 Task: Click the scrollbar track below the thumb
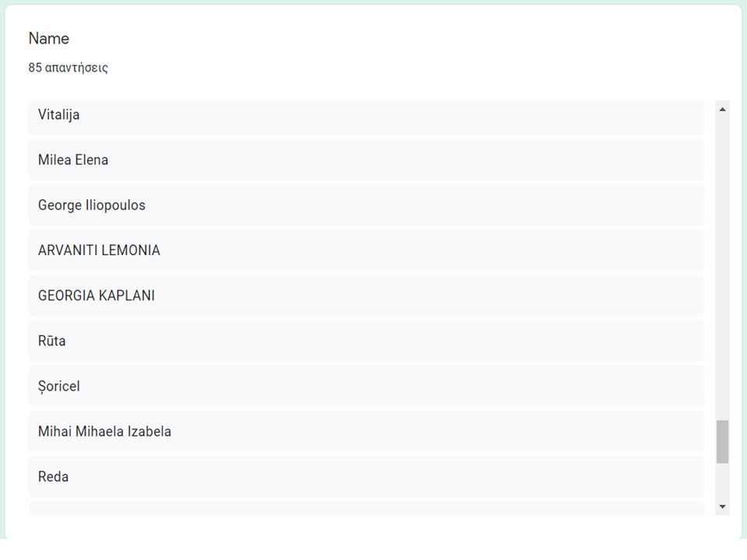pos(723,482)
